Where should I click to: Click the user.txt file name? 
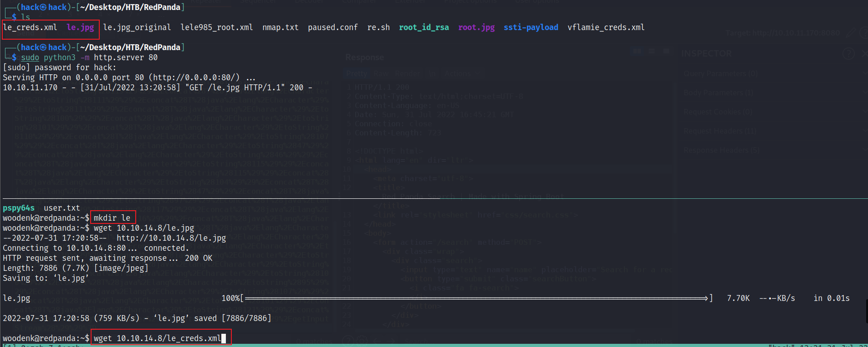[x=62, y=208]
